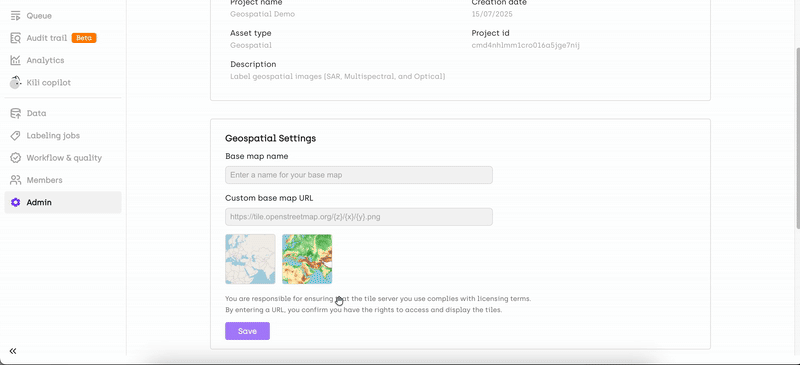The width and height of the screenshot is (800, 365).
Task: Open Kili copilot page
Action: (x=48, y=82)
